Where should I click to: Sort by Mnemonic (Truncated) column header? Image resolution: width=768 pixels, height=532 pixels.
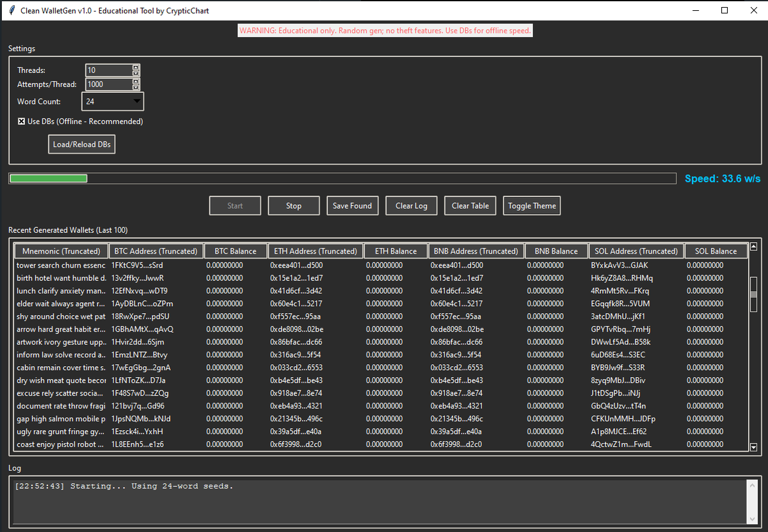(x=61, y=251)
